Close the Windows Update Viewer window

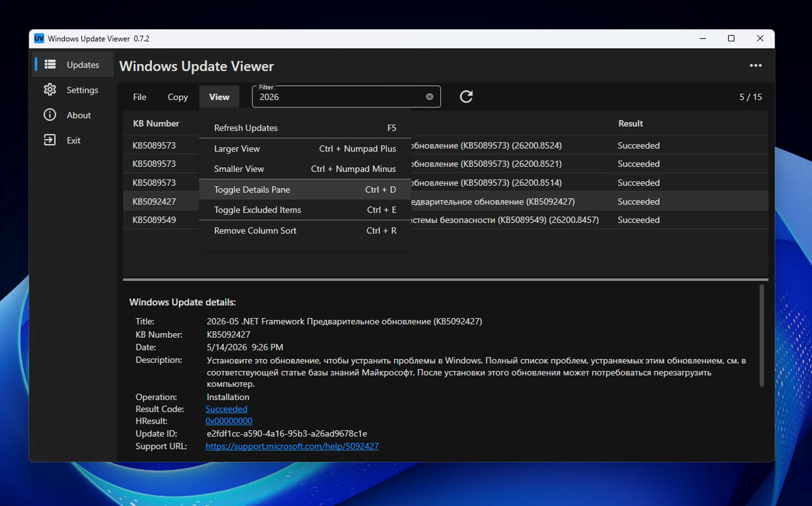point(760,38)
